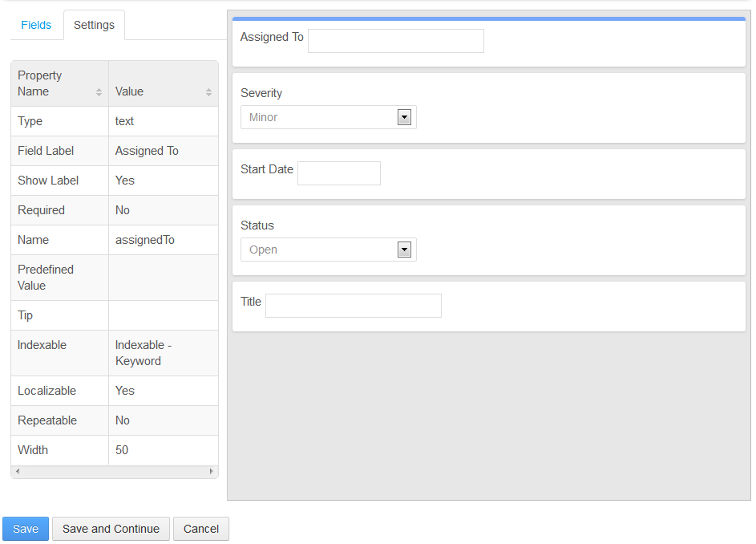Click the Status combo box showing Open
This screenshot has height=544, width=756.
[x=329, y=250]
